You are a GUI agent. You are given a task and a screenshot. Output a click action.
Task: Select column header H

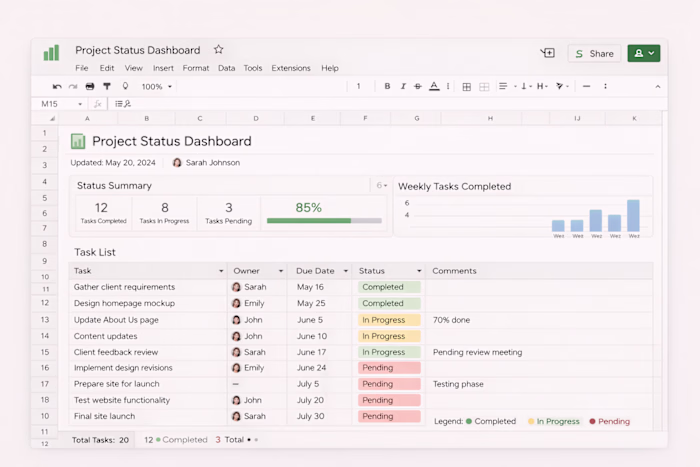[490, 118]
